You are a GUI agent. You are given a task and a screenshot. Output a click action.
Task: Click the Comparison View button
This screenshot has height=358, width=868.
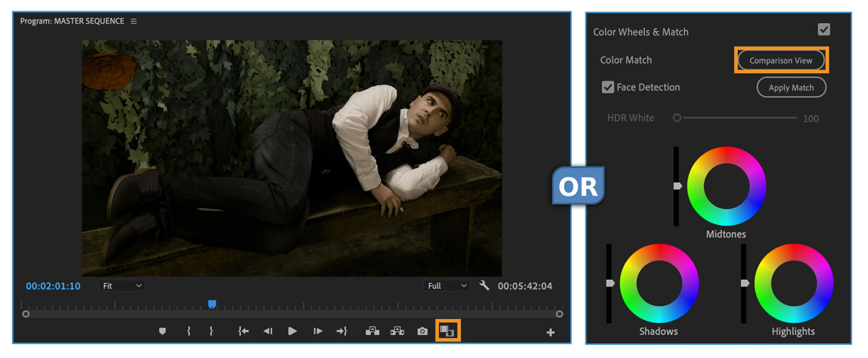781,60
